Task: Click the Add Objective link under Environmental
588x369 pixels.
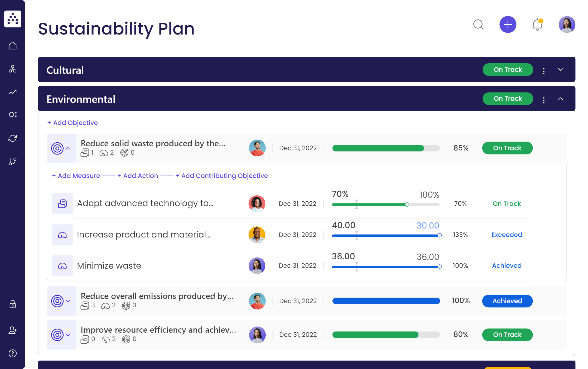Action: coord(72,123)
